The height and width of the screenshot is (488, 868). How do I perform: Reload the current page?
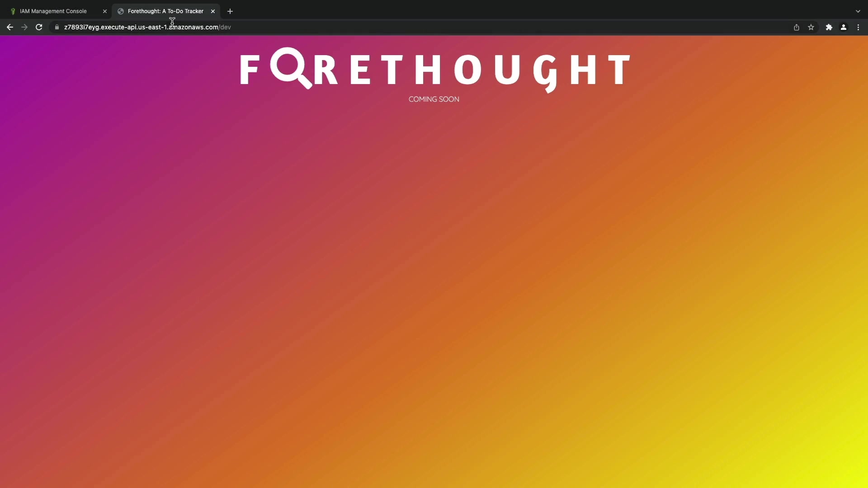39,27
